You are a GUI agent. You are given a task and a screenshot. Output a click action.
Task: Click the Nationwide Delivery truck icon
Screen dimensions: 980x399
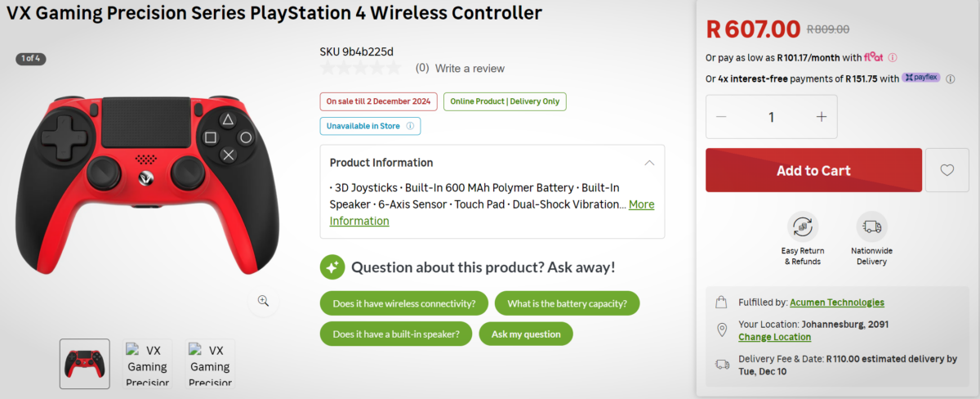[x=871, y=226]
